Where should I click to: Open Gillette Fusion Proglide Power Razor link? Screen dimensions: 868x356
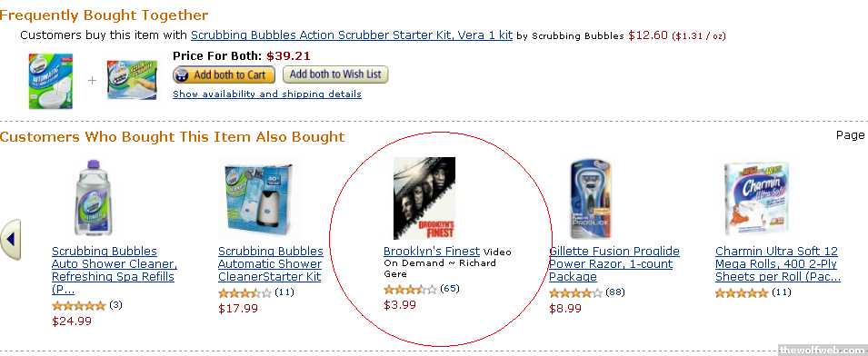coord(614,263)
